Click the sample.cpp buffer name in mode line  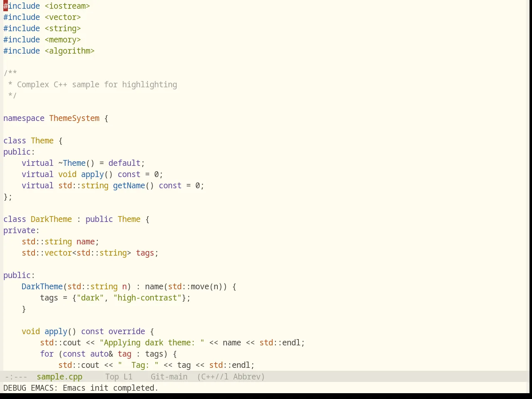click(x=59, y=377)
